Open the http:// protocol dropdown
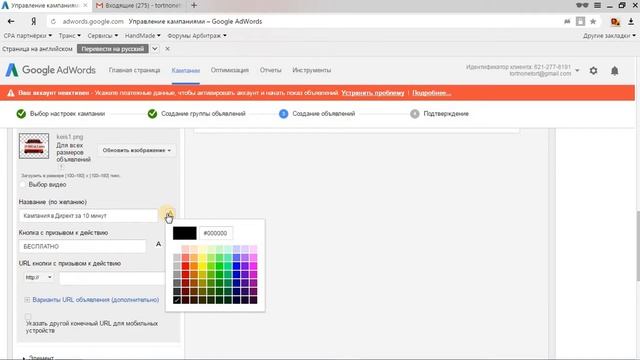 pyautogui.click(x=39, y=277)
